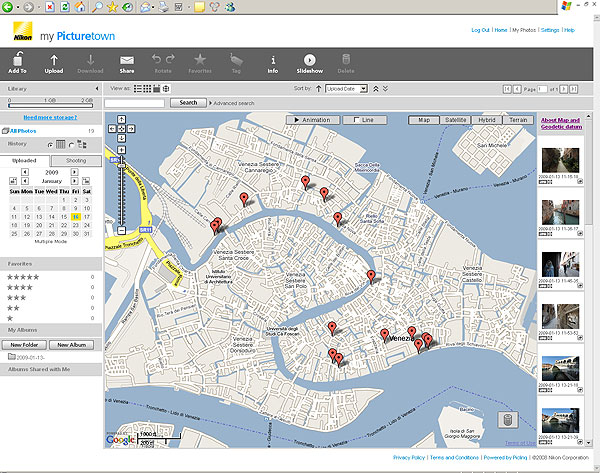The image size is (600, 473).
Task: Pan the map right with arrow button
Action: click(x=131, y=129)
